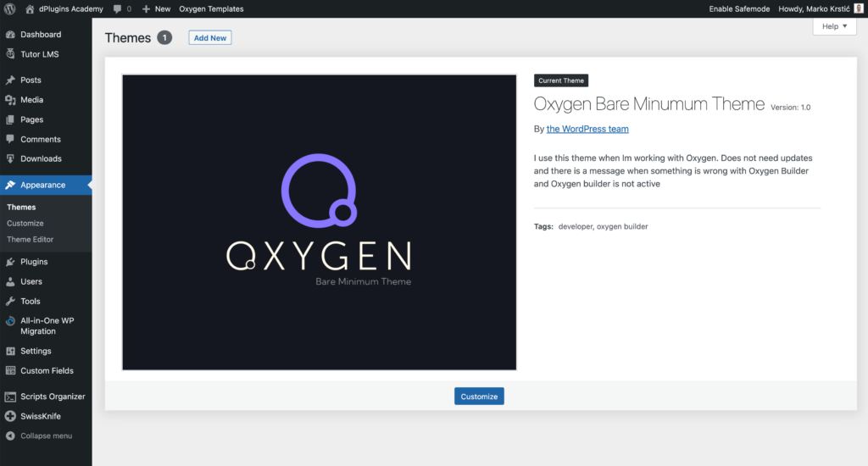Click the Pages icon in sidebar
868x466 pixels.
click(x=10, y=119)
